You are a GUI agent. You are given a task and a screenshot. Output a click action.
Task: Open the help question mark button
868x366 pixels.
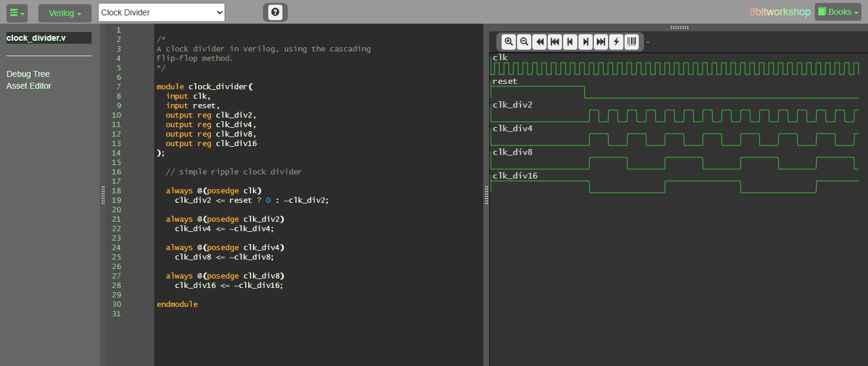pyautogui.click(x=275, y=12)
